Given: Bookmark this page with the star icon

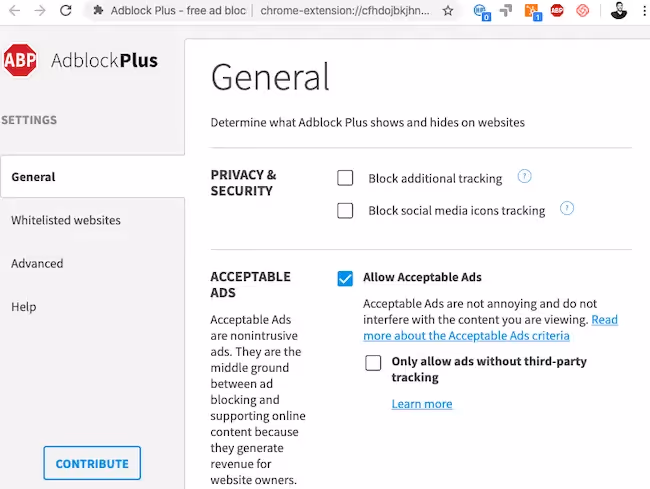Looking at the screenshot, I should 448,11.
